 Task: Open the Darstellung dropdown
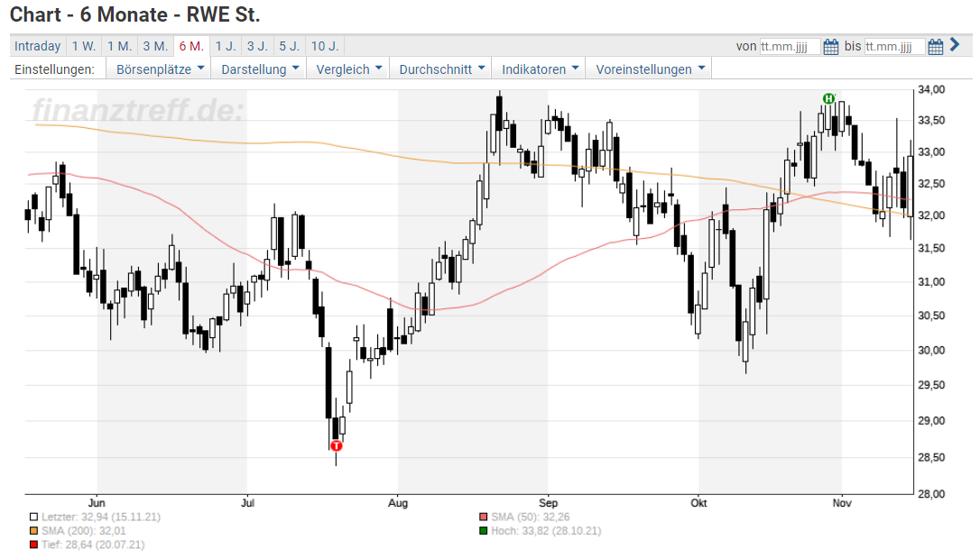tap(259, 69)
